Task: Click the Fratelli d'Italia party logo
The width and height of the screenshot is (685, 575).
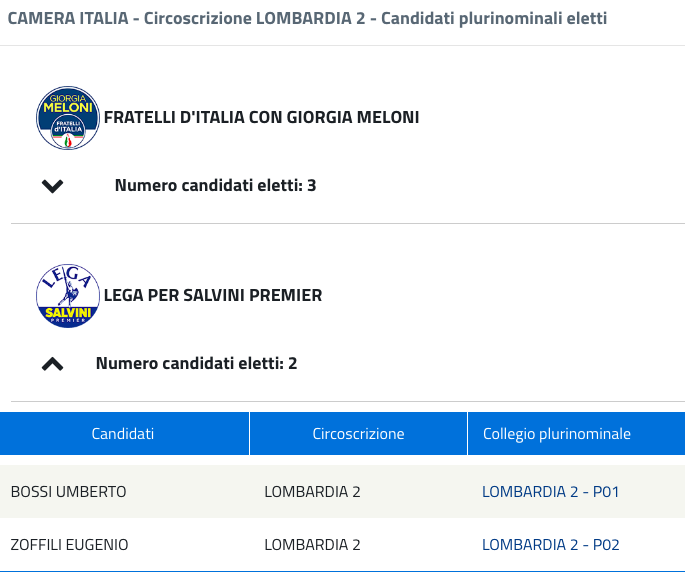Action: click(68, 118)
